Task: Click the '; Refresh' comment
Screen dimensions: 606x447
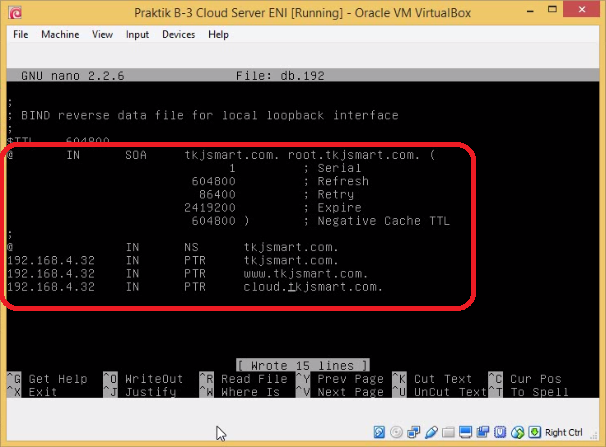Action: 336,181
